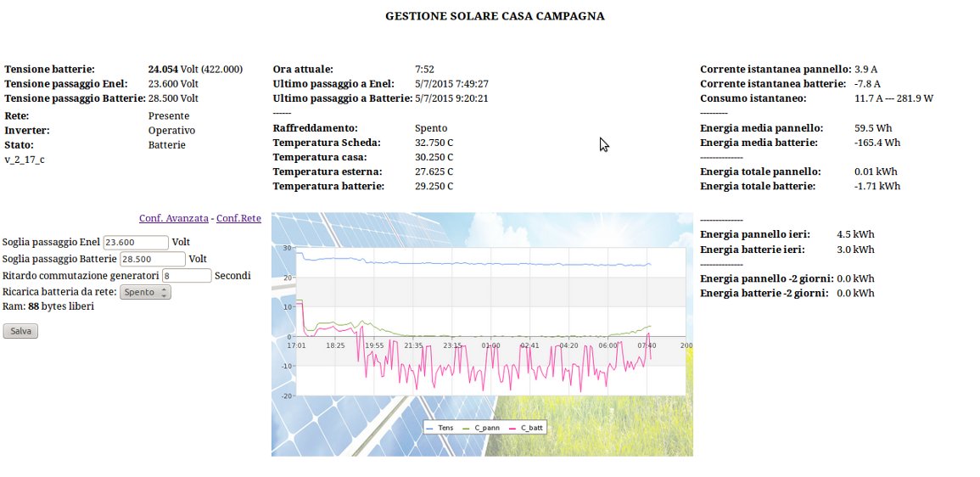Image resolution: width=980 pixels, height=477 pixels.
Task: Focus the Ritardo commutazione generatori field
Action: point(187,276)
